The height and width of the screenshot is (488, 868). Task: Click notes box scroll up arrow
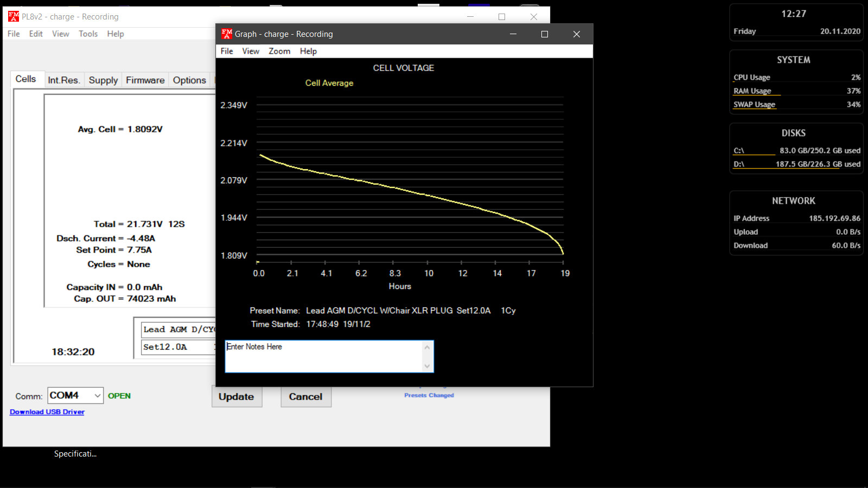coord(427,348)
